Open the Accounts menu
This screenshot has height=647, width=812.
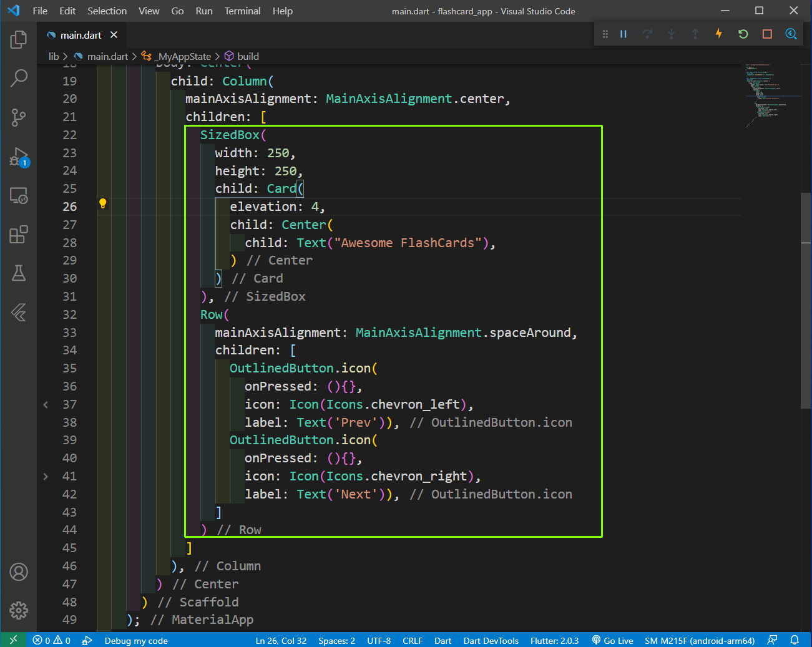coord(19,572)
